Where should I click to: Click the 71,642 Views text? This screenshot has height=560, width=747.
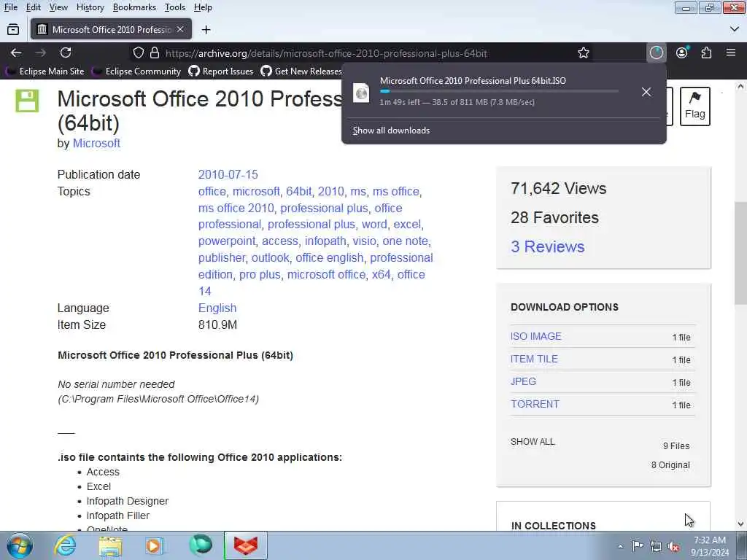[x=558, y=189]
